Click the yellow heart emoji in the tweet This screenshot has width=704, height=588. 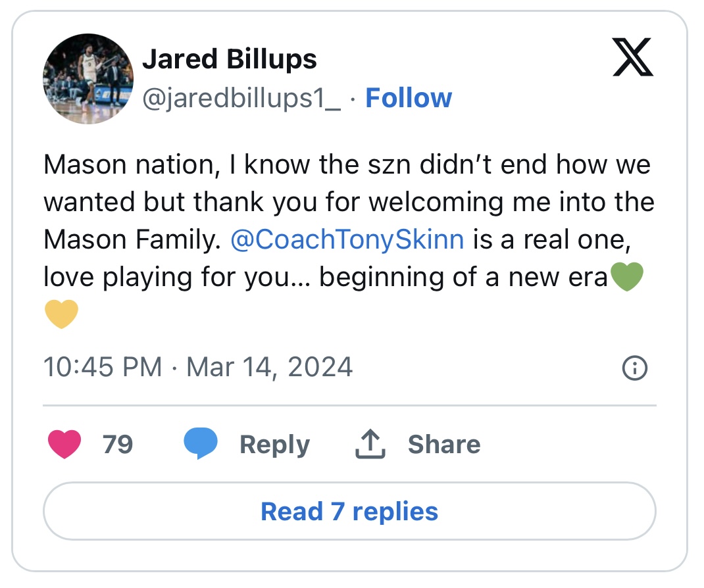pyautogui.click(x=61, y=314)
